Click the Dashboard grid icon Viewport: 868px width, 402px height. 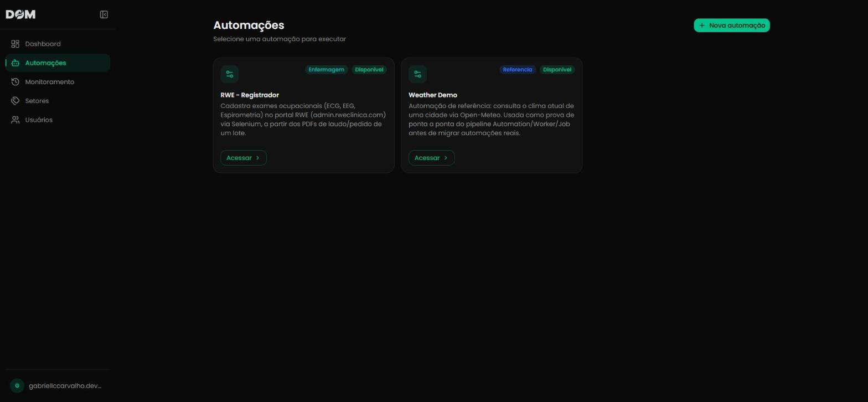point(15,44)
